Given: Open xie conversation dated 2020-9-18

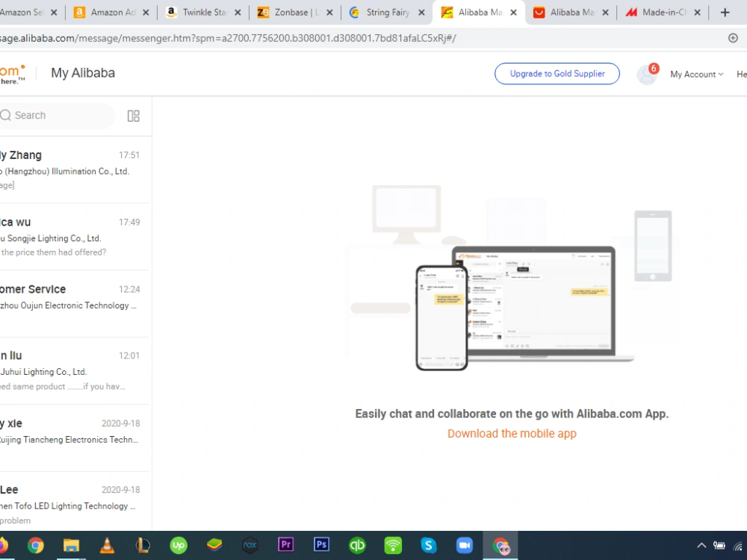Looking at the screenshot, I should pyautogui.click(x=74, y=438).
